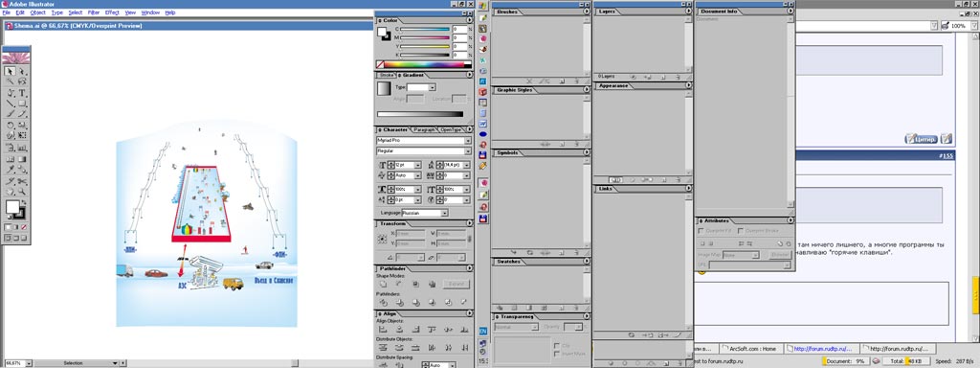Open the Myriad Pro font dropdown

coord(424,141)
